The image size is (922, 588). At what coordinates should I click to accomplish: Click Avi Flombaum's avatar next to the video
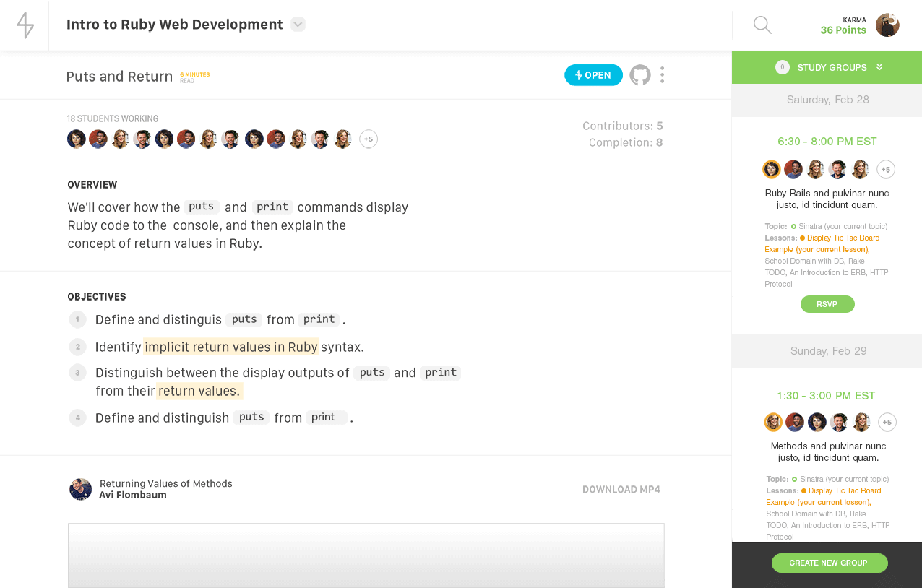pos(79,489)
